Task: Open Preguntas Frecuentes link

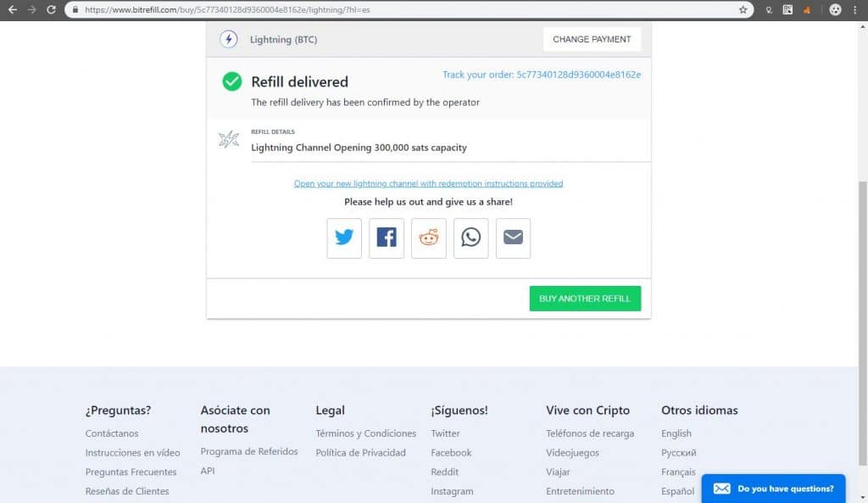Action: click(131, 472)
